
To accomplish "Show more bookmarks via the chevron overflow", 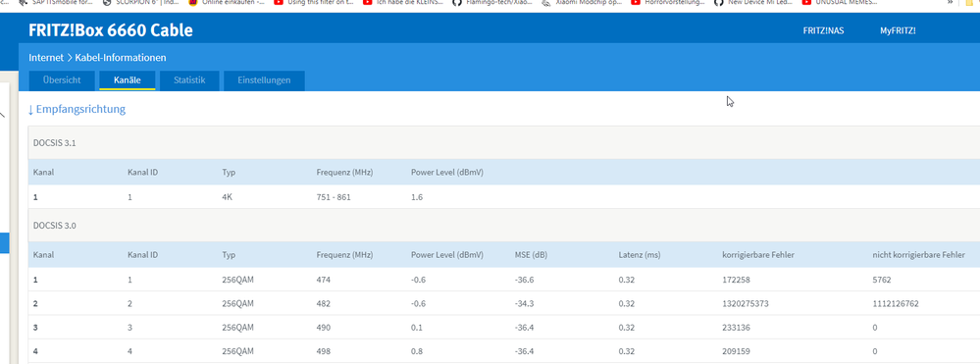I will coord(951,3).
